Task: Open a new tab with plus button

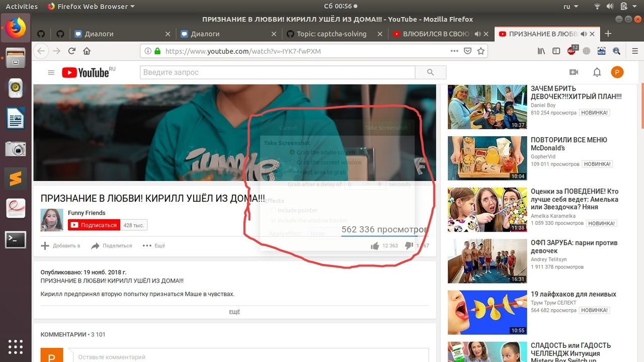Action: click(608, 34)
